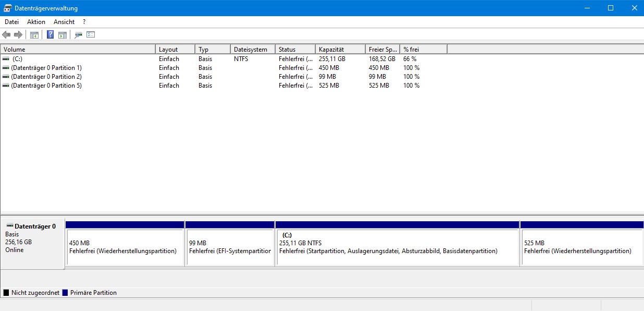Open the Ansicht menu
This screenshot has height=311, width=644.
pyautogui.click(x=64, y=22)
